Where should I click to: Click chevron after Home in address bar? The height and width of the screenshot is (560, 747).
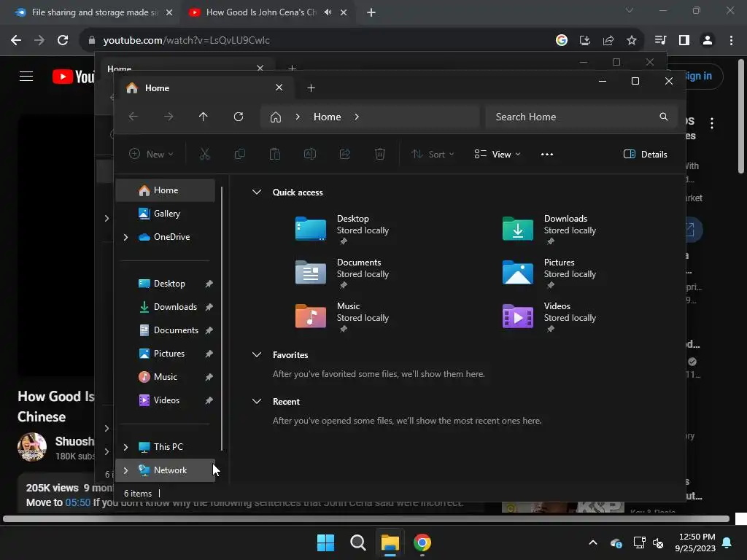click(357, 117)
